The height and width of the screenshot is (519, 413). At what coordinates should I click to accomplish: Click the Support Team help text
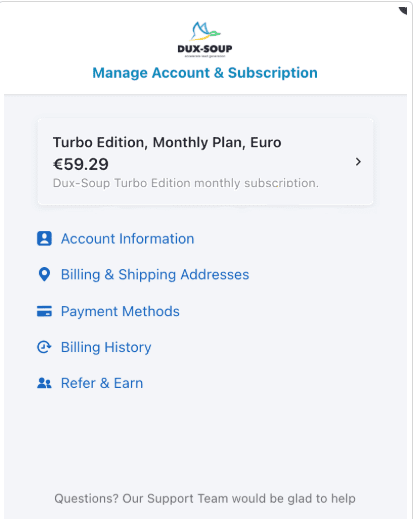205,499
